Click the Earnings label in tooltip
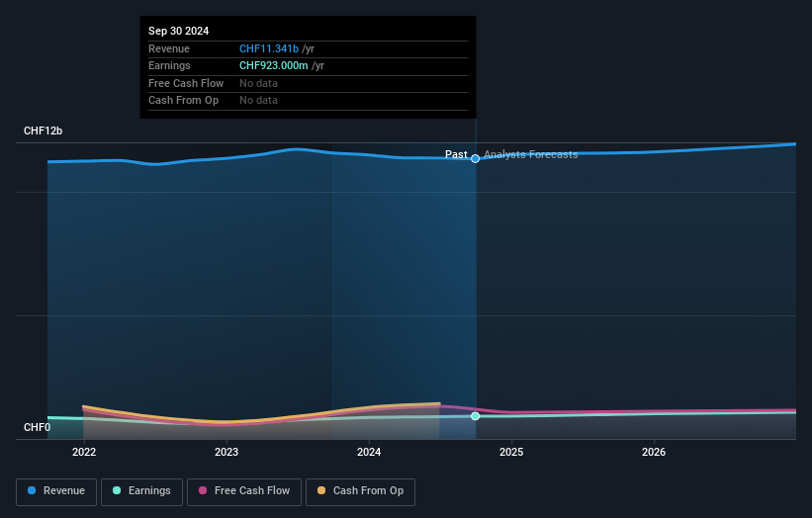The height and width of the screenshot is (518, 812). 169,65
